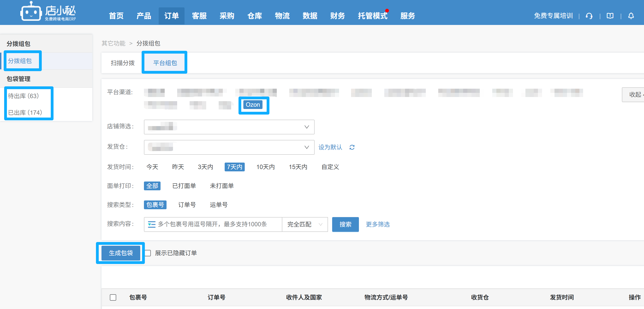Select 昨天 shipping time option
The height and width of the screenshot is (309, 644).
(178, 167)
